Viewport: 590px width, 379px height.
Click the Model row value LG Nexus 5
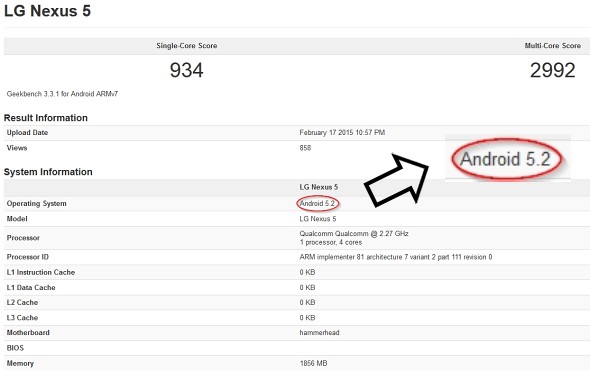318,219
